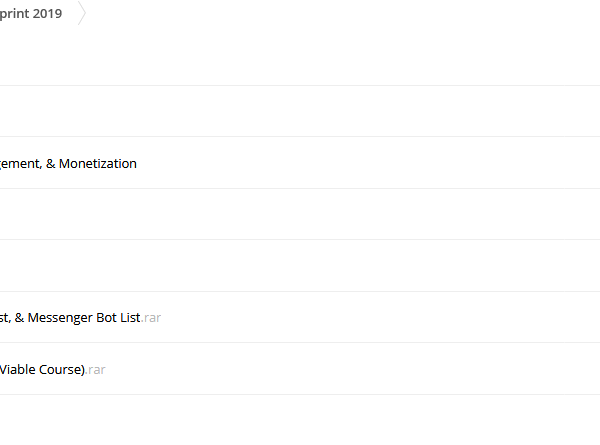600x445 pixels.
Task: Click '2019' in the breadcrumb path
Action: (x=47, y=13)
